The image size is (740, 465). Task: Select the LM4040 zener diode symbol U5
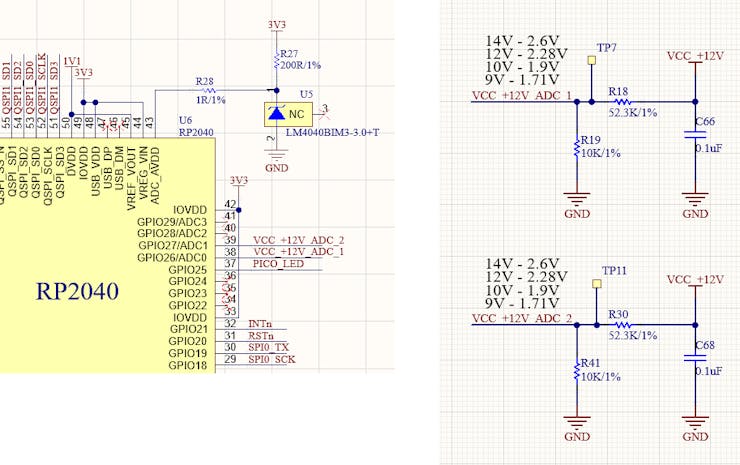[x=275, y=114]
